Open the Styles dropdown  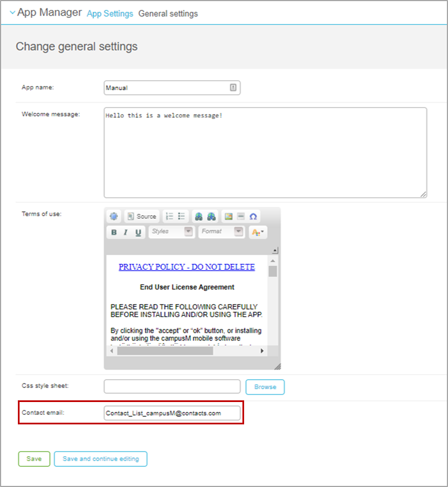(x=171, y=231)
